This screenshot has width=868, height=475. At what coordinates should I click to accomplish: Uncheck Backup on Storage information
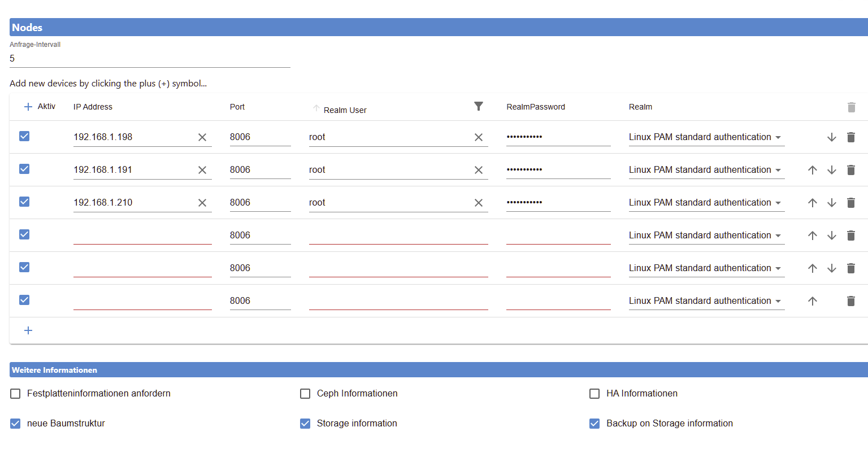tap(594, 424)
